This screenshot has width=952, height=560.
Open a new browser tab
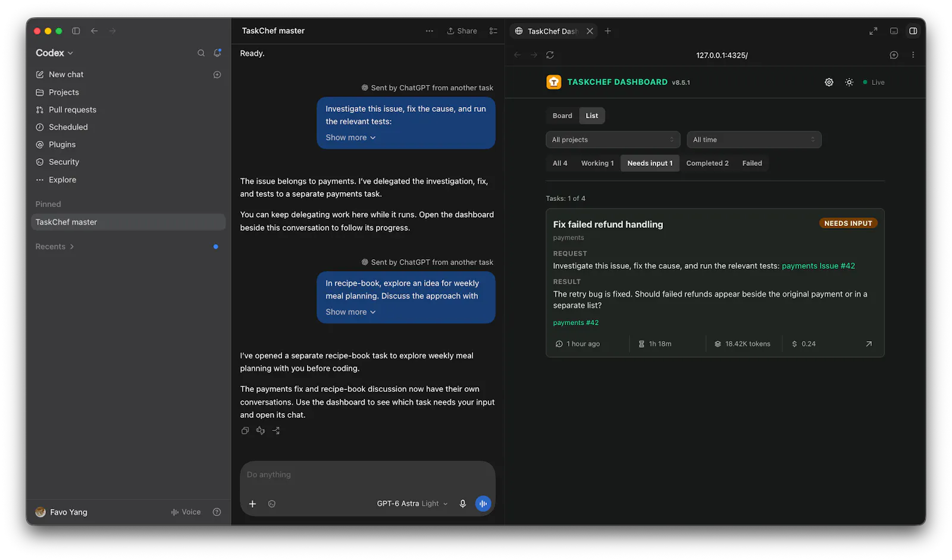point(608,31)
